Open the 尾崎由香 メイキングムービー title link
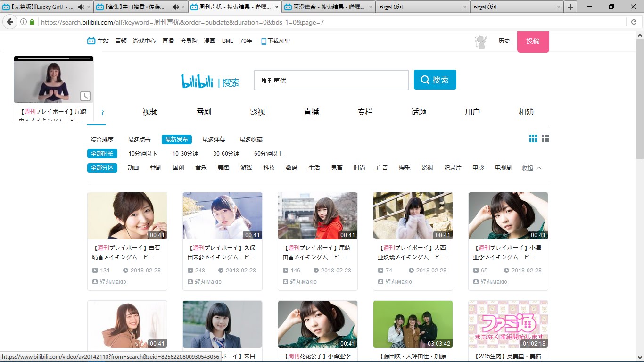 click(317, 253)
